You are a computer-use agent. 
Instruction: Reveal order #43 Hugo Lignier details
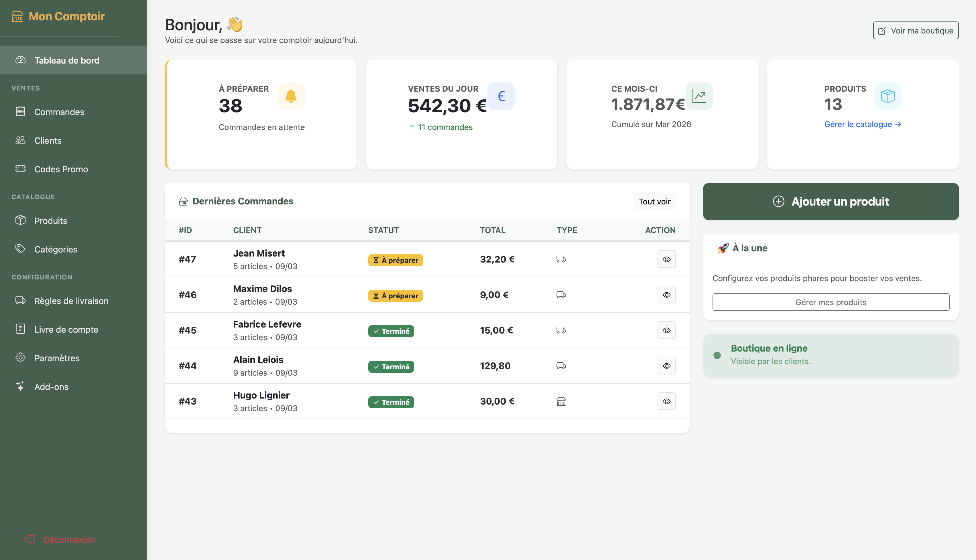[x=667, y=401]
